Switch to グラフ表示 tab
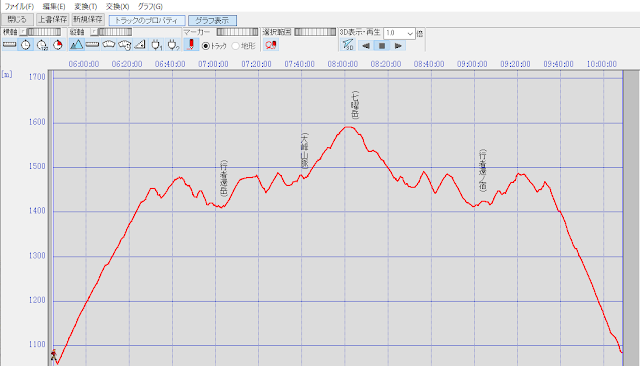Screen dimensions: 640x366 (212, 20)
